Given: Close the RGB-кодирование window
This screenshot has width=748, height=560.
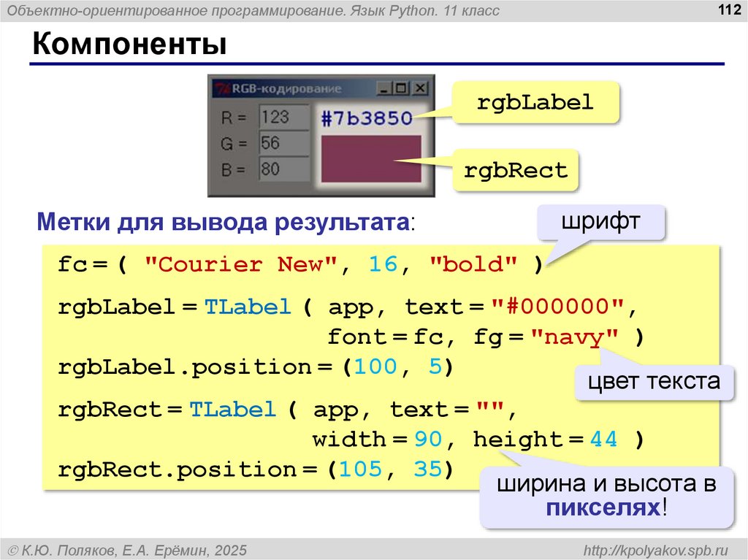Looking at the screenshot, I should 419,88.
